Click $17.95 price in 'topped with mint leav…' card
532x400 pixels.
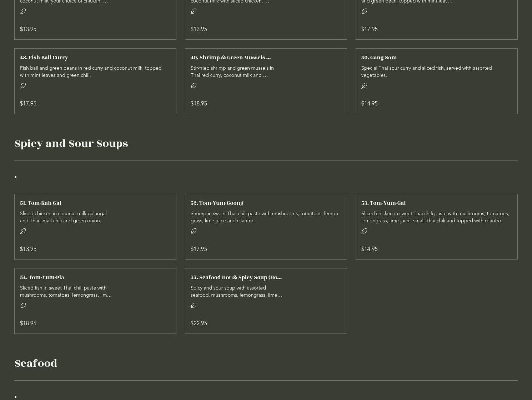coord(370,29)
